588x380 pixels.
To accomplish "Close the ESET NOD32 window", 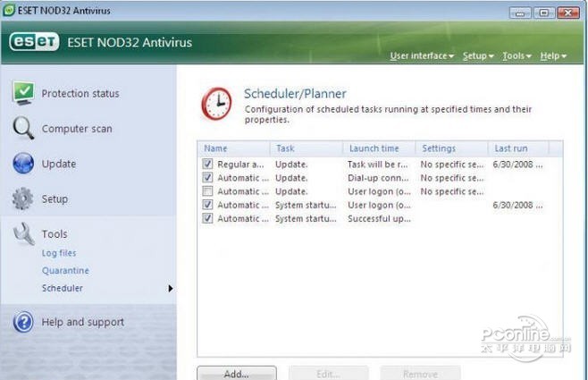I will click(568, 13).
